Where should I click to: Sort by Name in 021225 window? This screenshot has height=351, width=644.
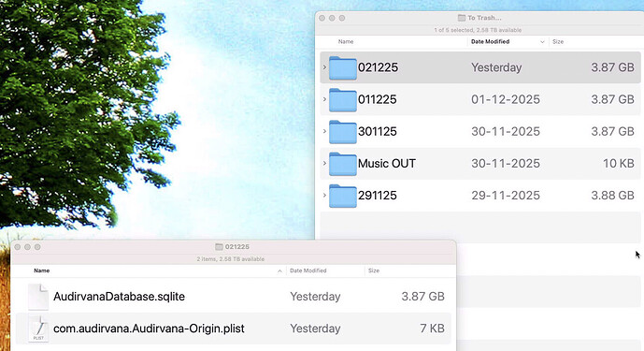tap(41, 271)
